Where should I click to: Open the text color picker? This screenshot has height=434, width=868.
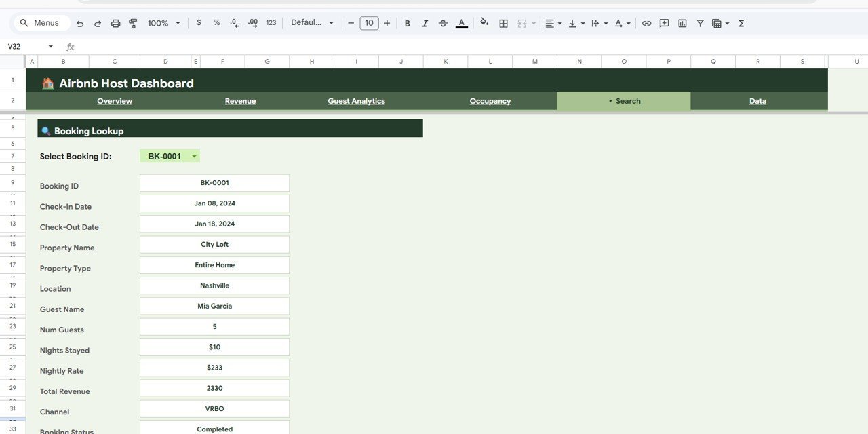pos(461,22)
